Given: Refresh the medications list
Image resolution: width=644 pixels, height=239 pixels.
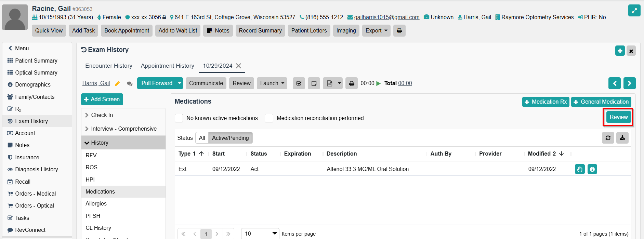Looking at the screenshot, I should pos(608,138).
